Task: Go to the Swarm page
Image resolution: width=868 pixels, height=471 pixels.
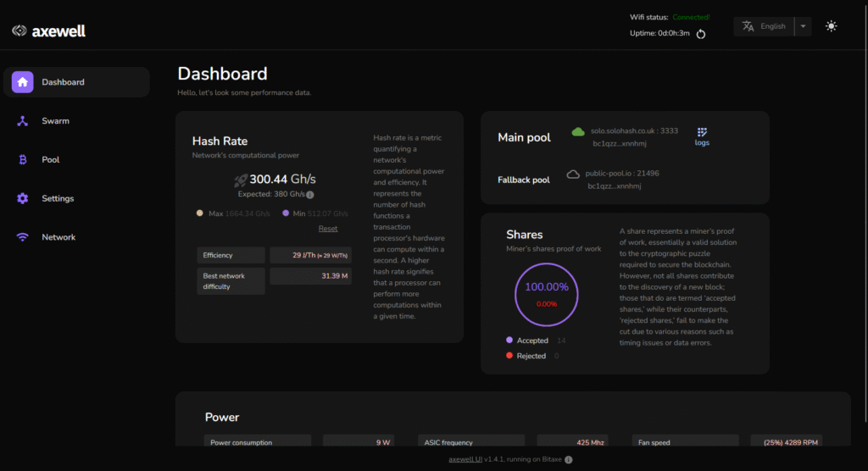Action: click(55, 121)
